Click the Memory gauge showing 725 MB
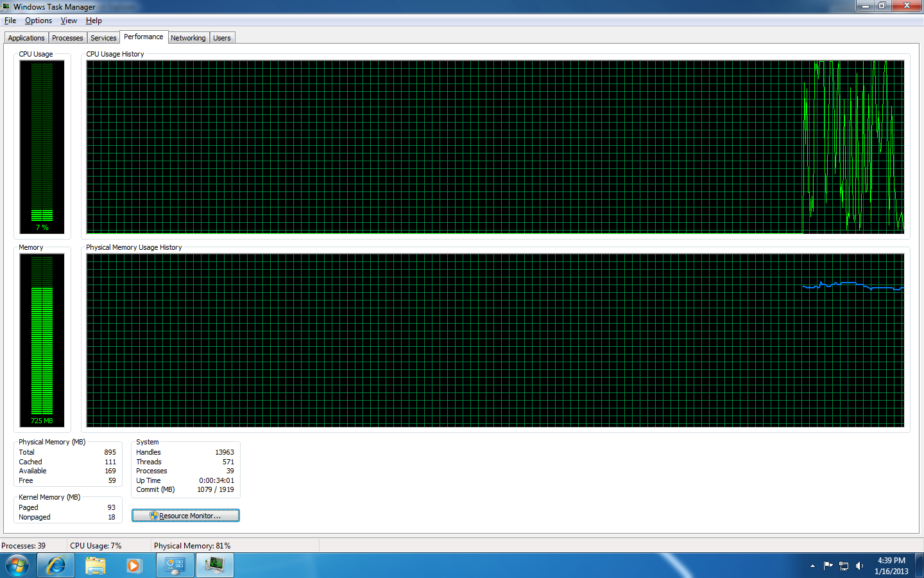This screenshot has width=924, height=578. pos(42,340)
